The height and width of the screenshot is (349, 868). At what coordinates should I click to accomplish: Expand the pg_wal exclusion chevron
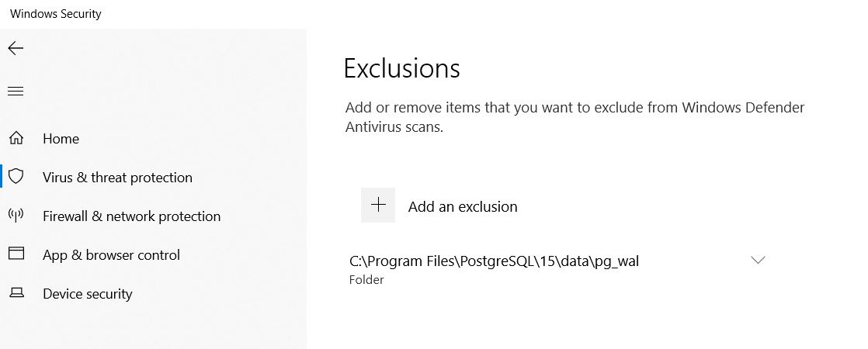(759, 261)
